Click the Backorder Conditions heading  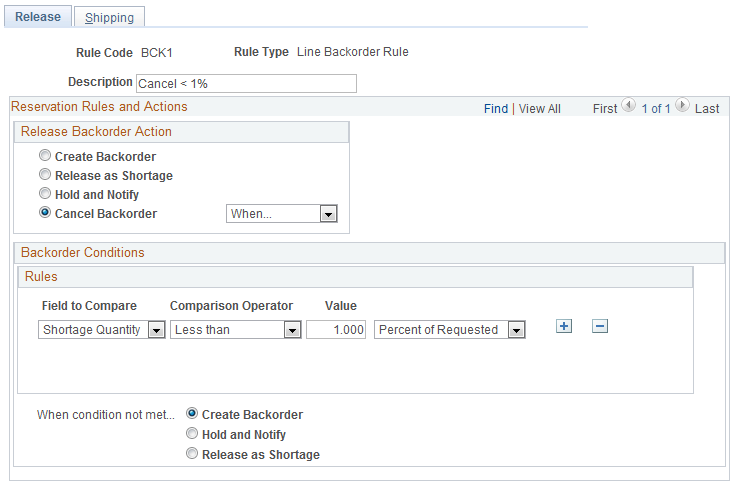[x=82, y=253]
